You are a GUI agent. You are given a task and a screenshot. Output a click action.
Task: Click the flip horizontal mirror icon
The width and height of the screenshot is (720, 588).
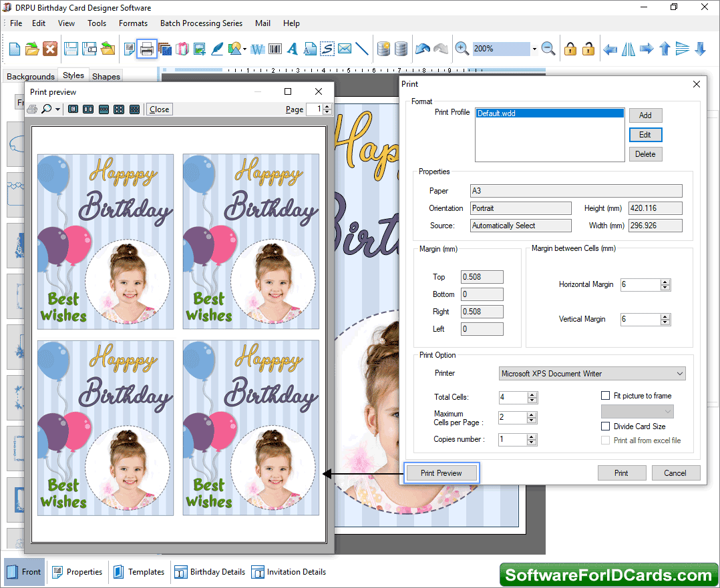pyautogui.click(x=628, y=49)
